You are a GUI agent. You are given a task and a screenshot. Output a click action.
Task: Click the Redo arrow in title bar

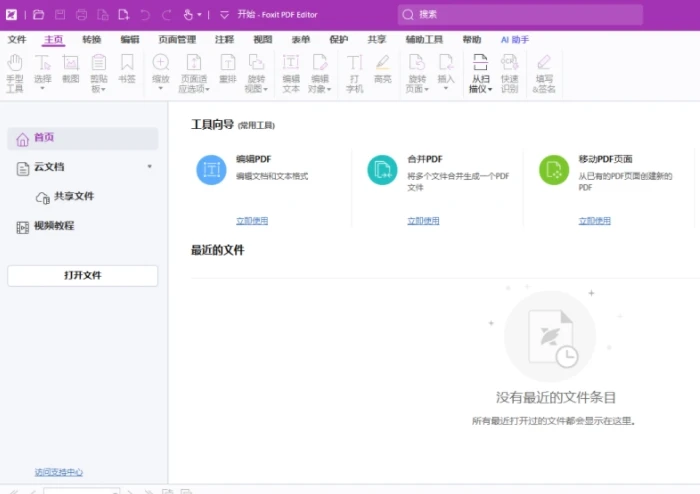(x=167, y=15)
